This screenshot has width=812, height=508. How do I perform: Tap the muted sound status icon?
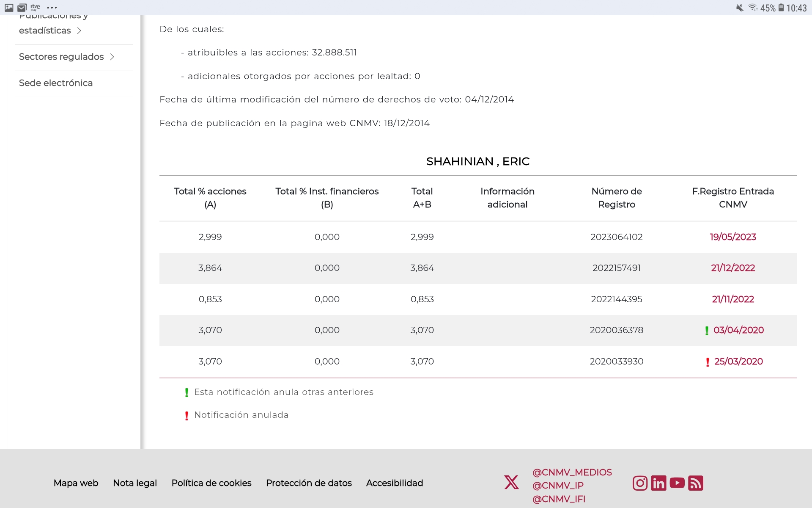pos(740,8)
